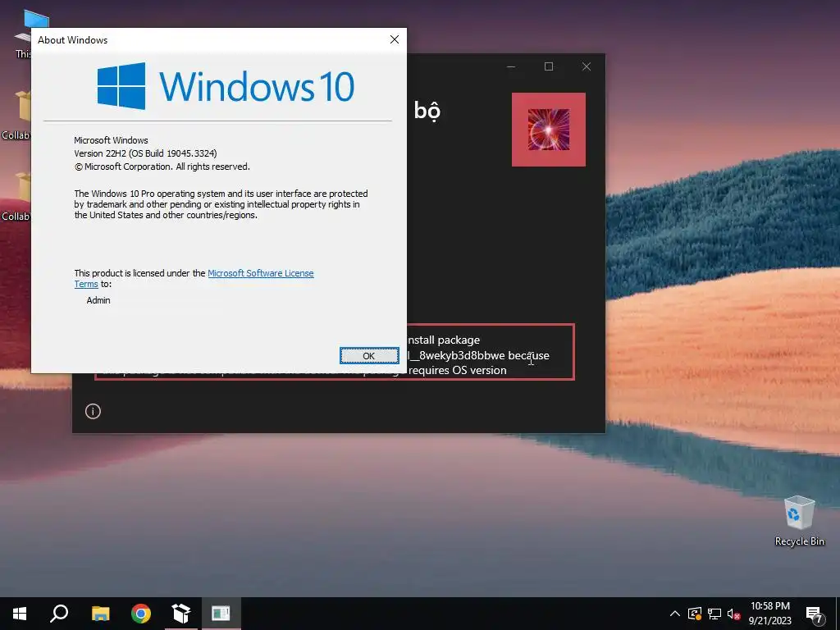Viewport: 840px width, 630px height.
Task: Switch to winver taskbar button
Action: pyautogui.click(x=221, y=614)
